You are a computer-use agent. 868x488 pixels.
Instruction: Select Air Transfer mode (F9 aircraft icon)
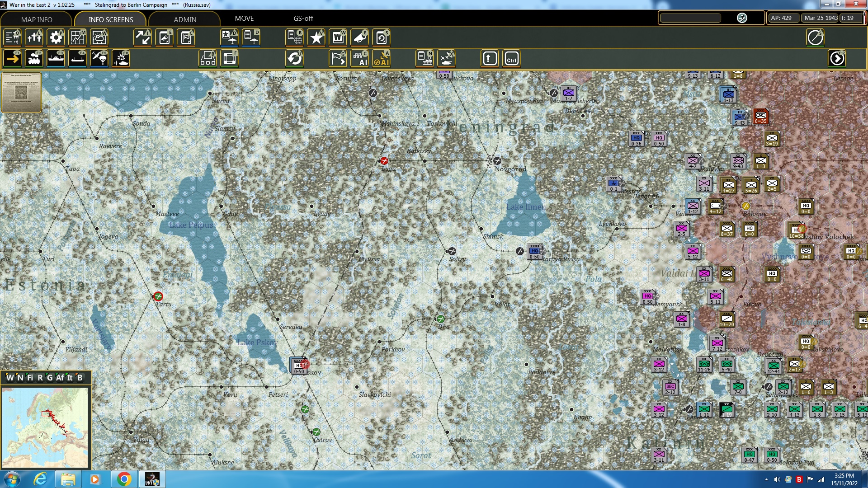click(99, 58)
